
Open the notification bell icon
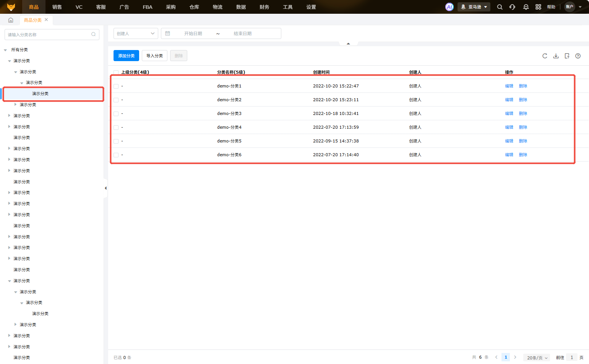[x=526, y=7]
